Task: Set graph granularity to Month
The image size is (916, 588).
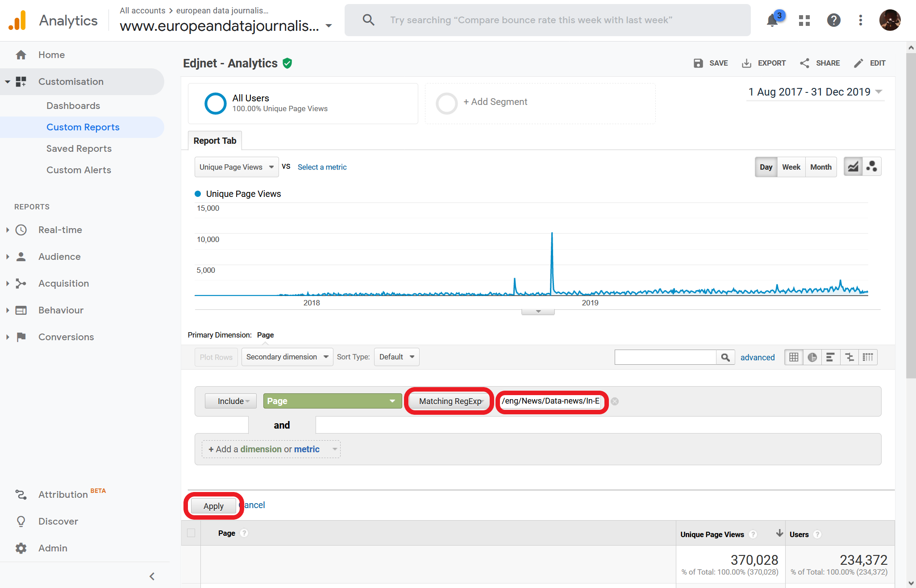Action: pyautogui.click(x=821, y=167)
